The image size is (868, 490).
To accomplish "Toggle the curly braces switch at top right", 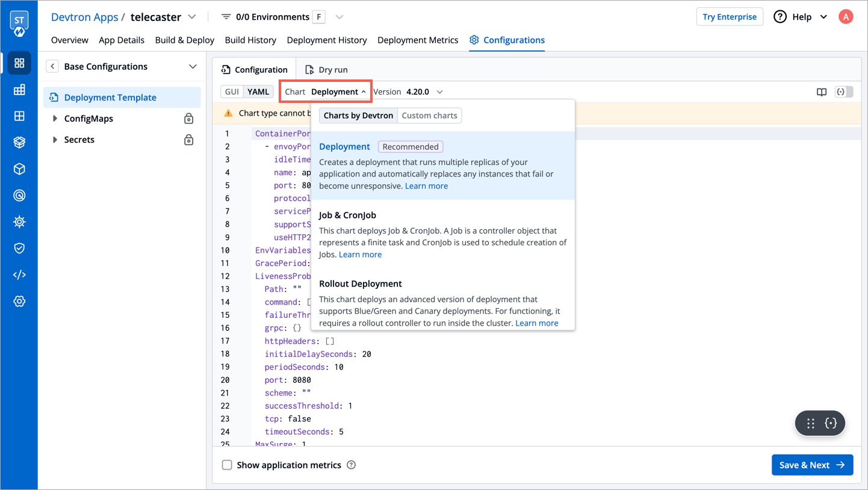I will [x=844, y=92].
